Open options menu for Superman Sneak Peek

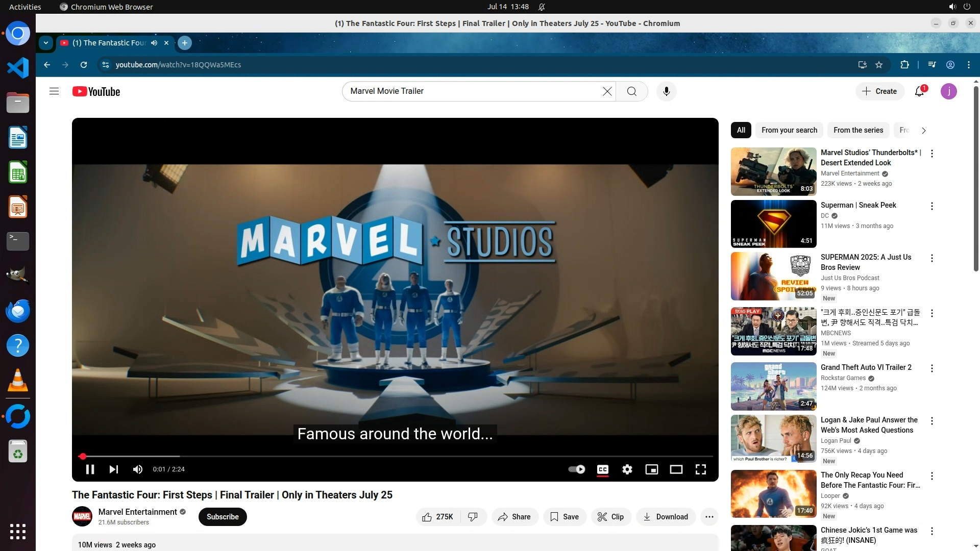(932, 206)
